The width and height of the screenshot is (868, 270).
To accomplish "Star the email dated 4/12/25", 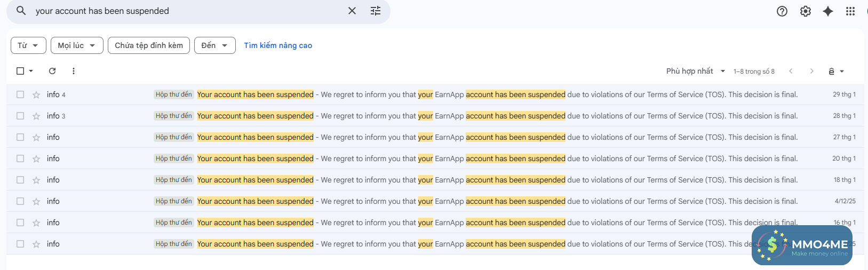I will pos(36,202).
